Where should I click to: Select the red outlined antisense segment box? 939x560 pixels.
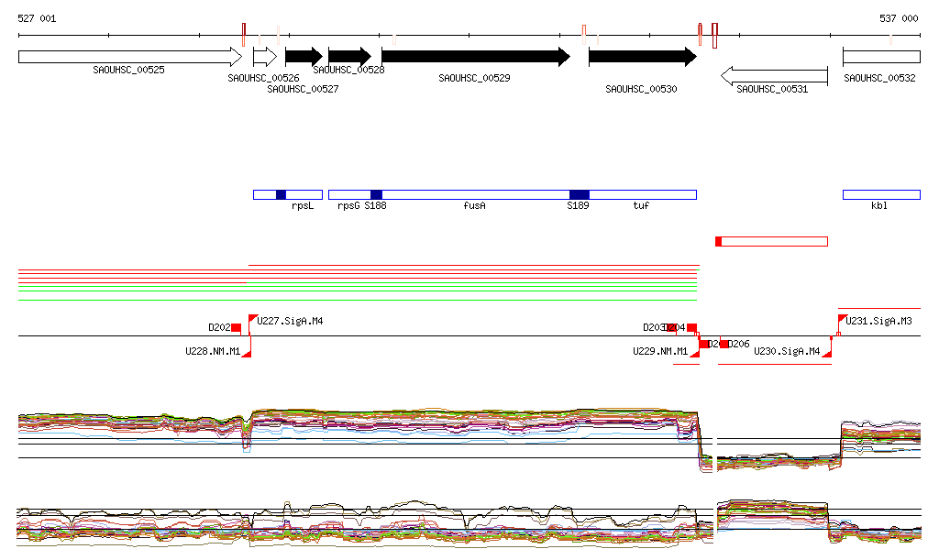click(x=772, y=242)
